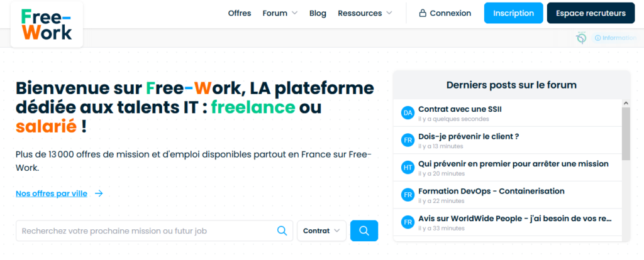Click the HT avatar in forum posts
The image size is (644, 260).
pyautogui.click(x=408, y=168)
